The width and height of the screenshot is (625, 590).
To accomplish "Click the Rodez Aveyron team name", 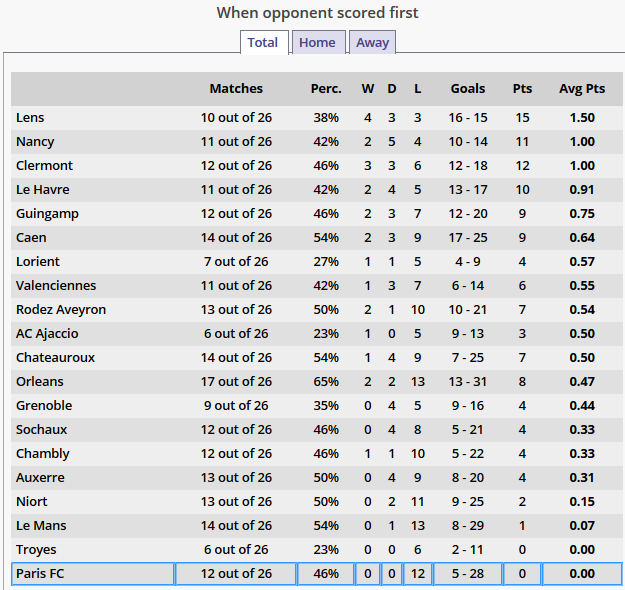I will coord(60,310).
